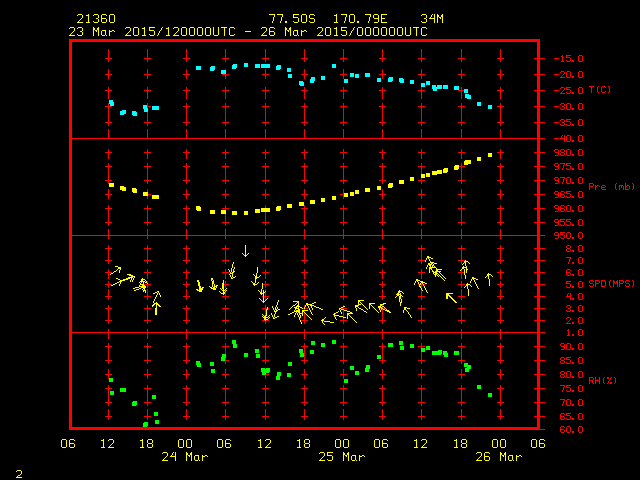Click the 965.0 pressure tick value
This screenshot has width=640, height=480.
coord(569,194)
